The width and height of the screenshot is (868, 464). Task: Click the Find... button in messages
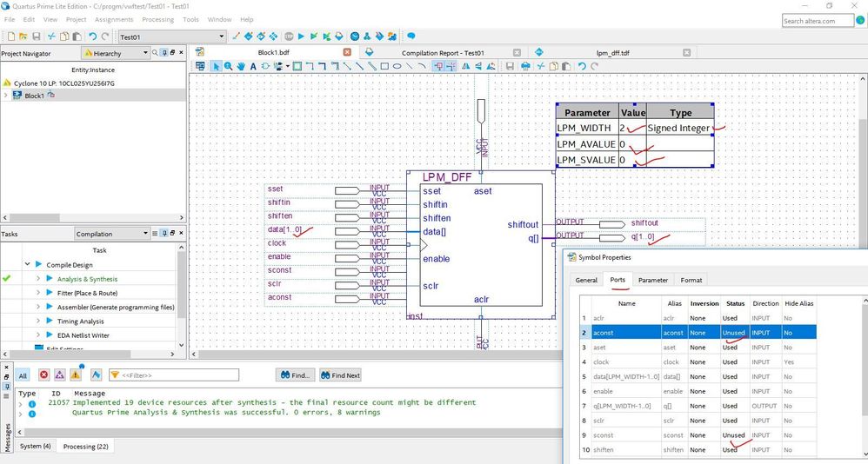pyautogui.click(x=295, y=375)
